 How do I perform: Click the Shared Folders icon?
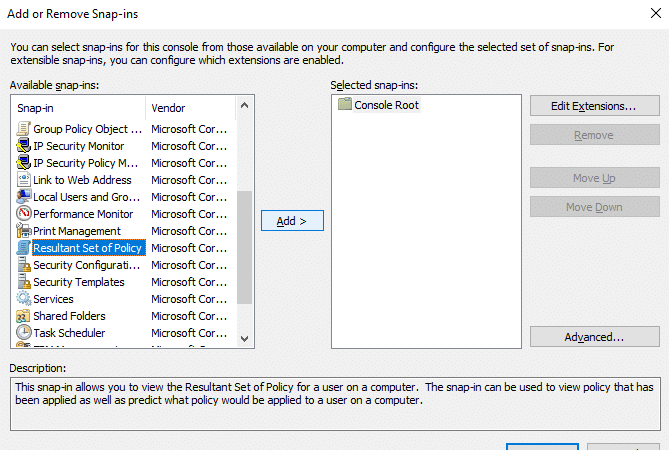point(23,316)
